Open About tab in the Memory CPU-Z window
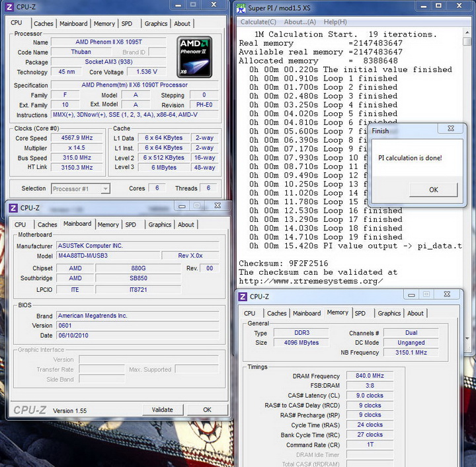The image size is (476, 467). point(415,313)
